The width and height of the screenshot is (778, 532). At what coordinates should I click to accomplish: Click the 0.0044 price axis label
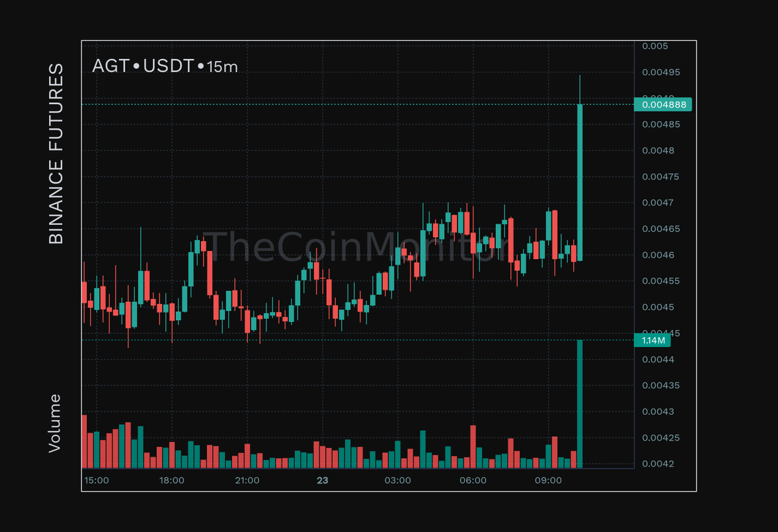tap(658, 359)
